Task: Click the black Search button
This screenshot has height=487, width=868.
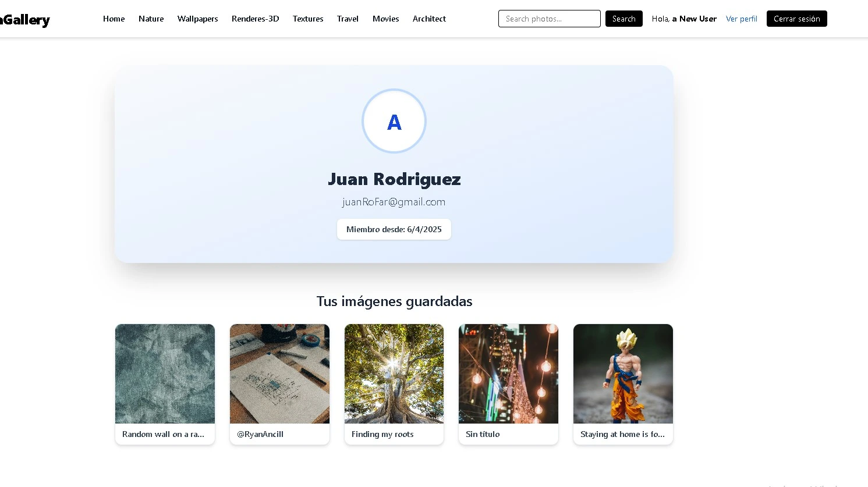Action: (623, 19)
